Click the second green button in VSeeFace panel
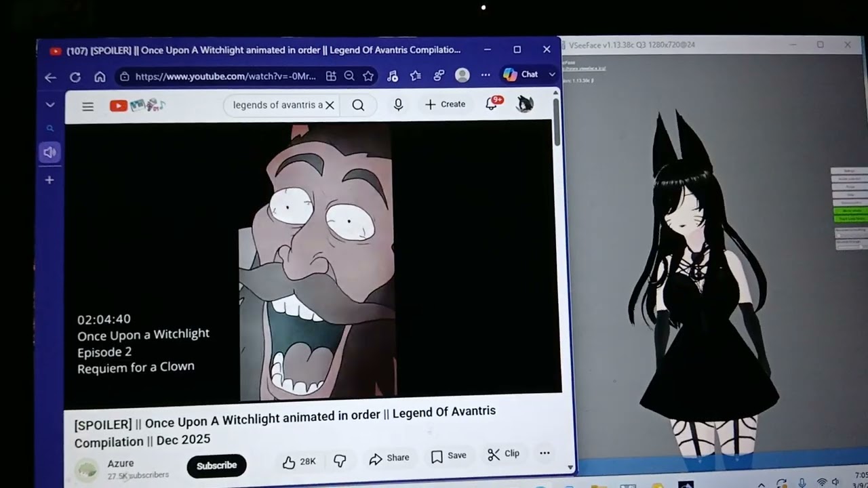 click(850, 219)
